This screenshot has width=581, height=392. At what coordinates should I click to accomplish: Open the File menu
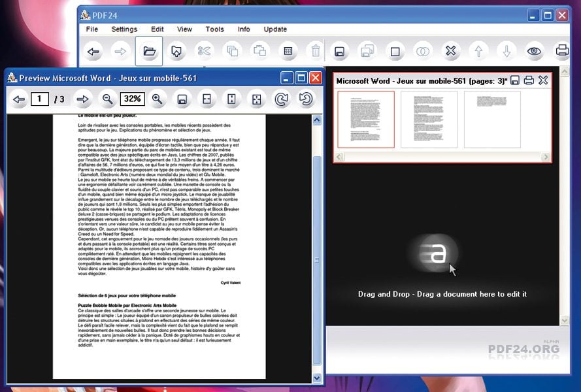coord(92,29)
